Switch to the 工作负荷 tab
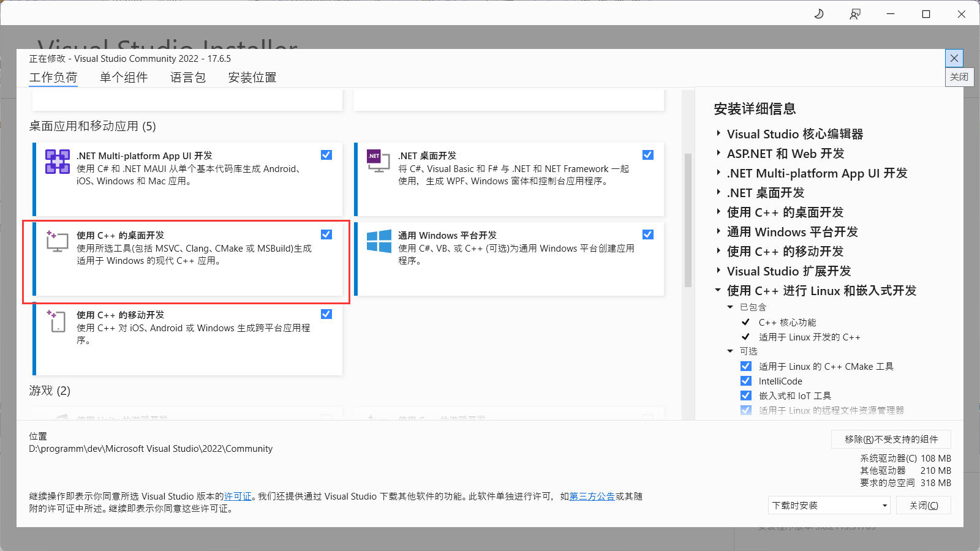The height and width of the screenshot is (551, 980). (53, 77)
